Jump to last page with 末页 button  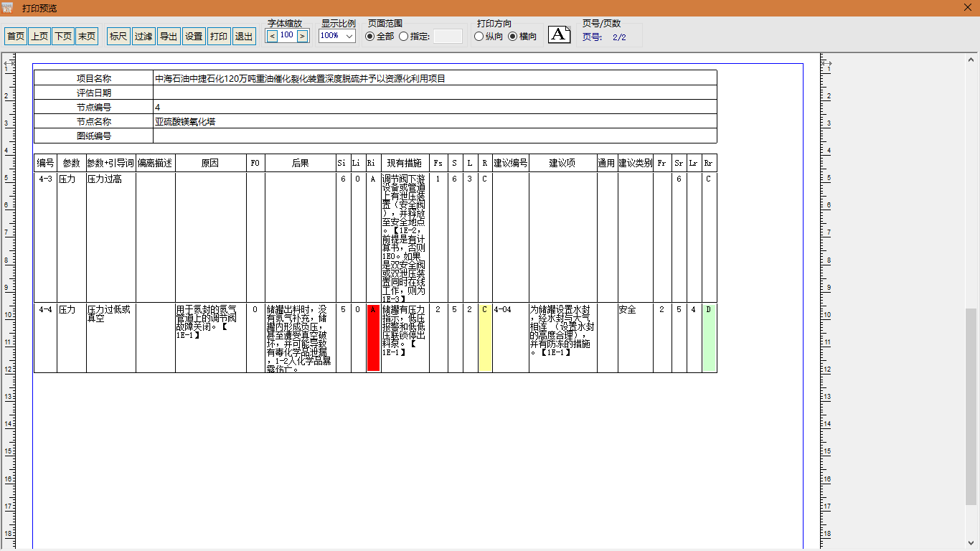point(87,36)
